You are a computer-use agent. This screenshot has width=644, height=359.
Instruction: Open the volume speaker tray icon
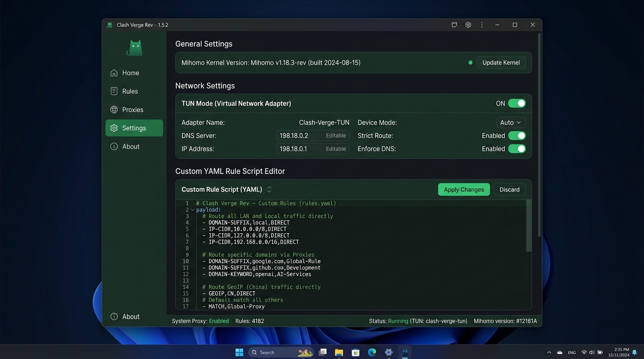tap(592, 352)
